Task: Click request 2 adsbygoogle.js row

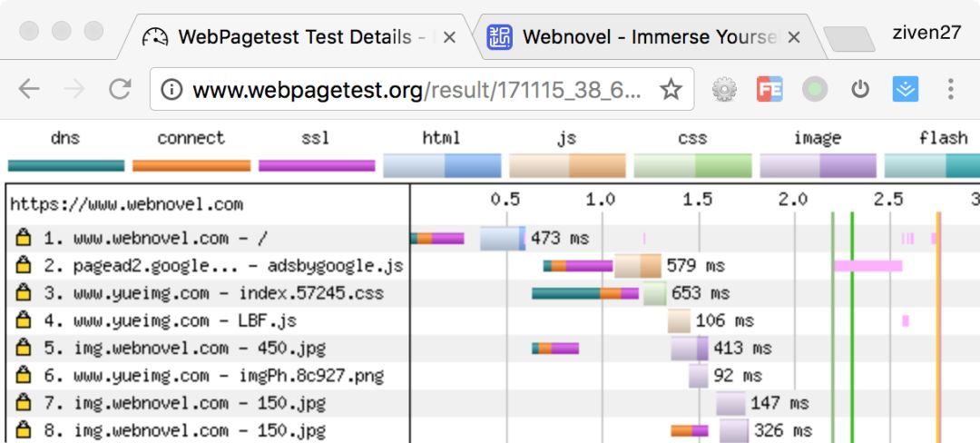Action: 210,266
